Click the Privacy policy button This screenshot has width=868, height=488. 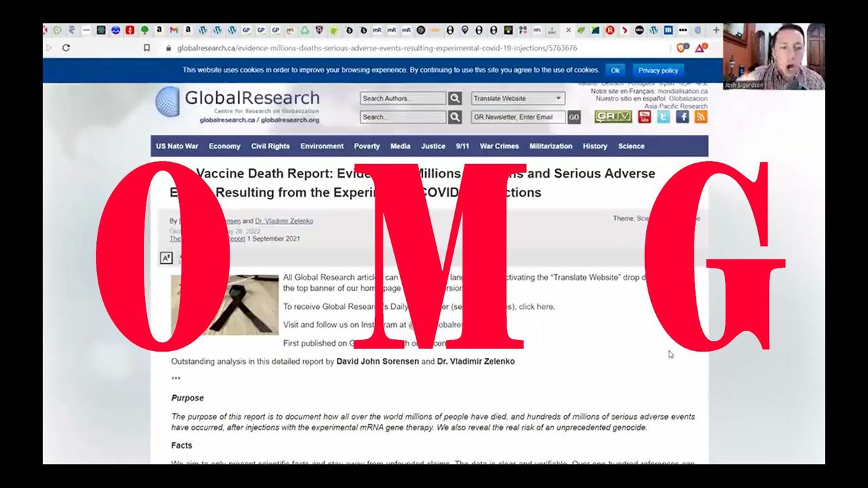point(658,70)
